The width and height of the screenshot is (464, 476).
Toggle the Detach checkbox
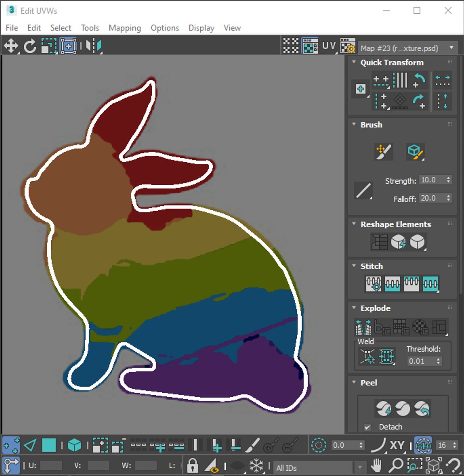point(367,427)
